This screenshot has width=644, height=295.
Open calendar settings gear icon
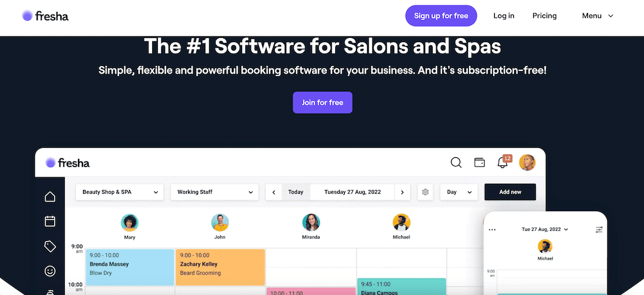tap(425, 192)
